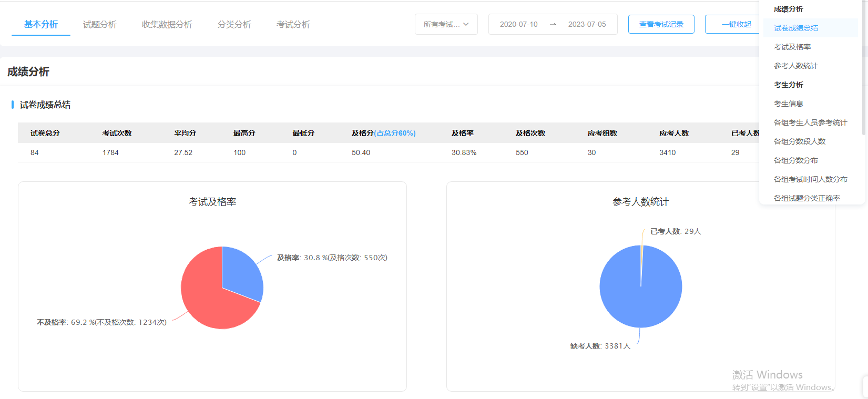Go to the 分类分析 tab

coord(234,24)
